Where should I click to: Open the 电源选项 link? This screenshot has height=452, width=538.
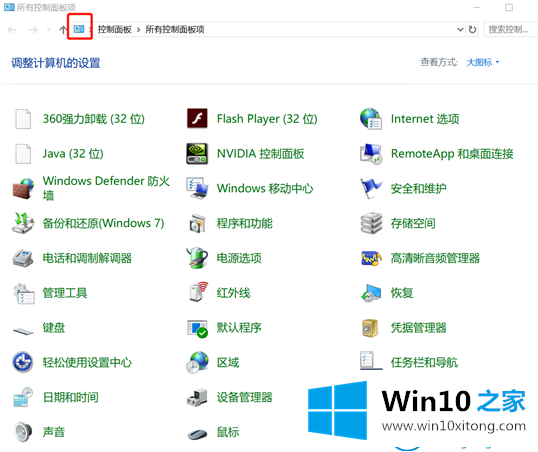239,258
